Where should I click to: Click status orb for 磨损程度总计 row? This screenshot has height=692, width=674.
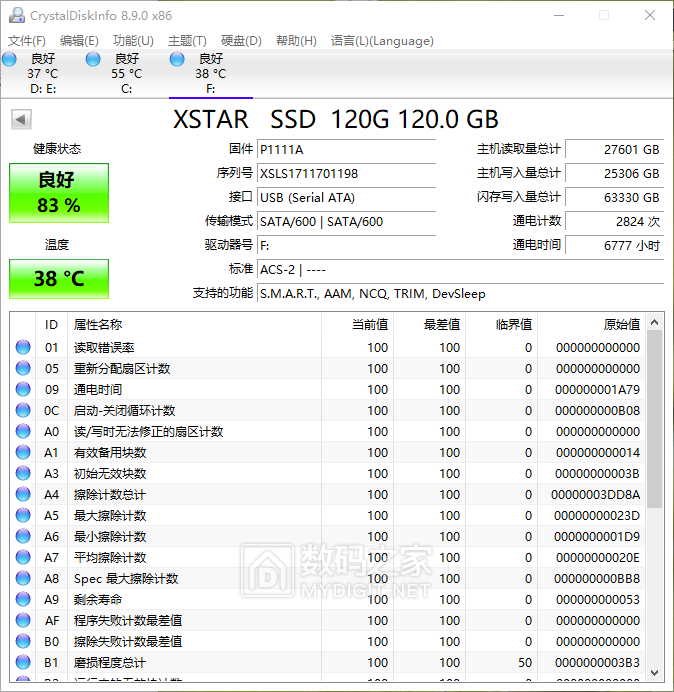pos(23,663)
